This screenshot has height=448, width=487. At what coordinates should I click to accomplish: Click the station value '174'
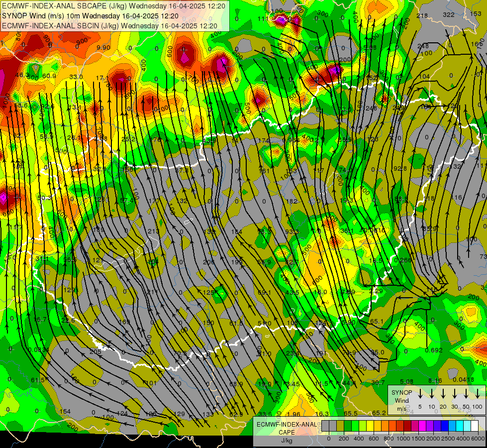tap(264, 140)
